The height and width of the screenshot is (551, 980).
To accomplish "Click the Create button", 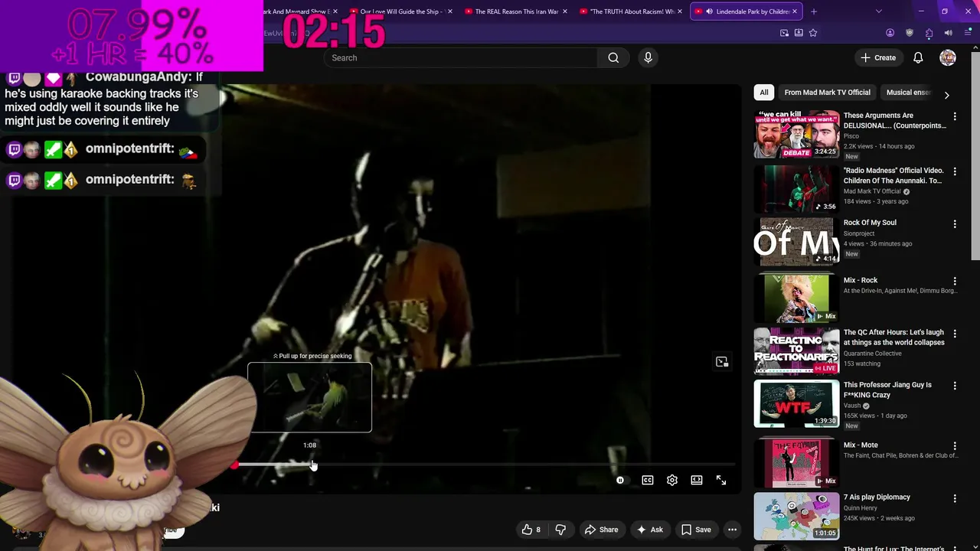I will coord(878,57).
